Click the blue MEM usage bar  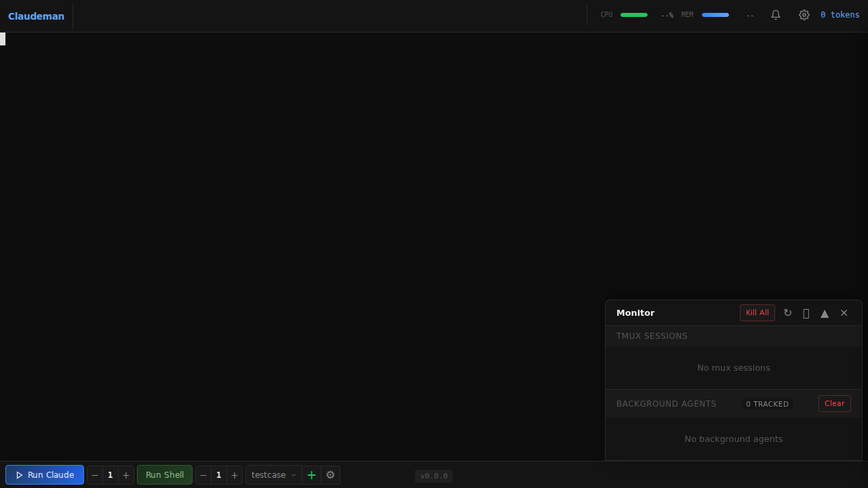coord(715,15)
